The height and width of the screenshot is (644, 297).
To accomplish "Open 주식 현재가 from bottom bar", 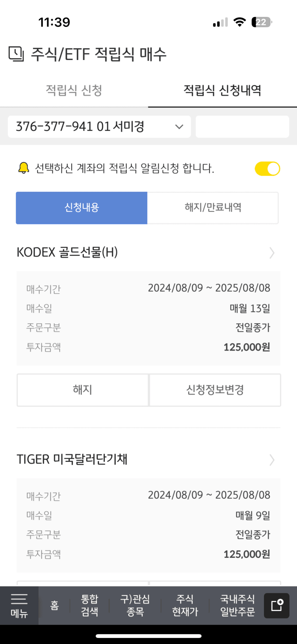I will tap(185, 606).
